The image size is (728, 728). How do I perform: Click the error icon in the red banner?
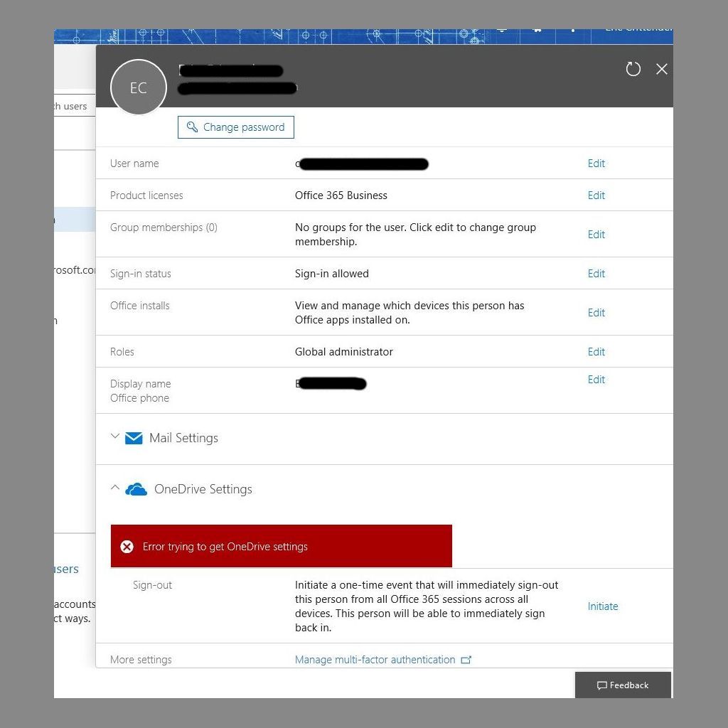(x=127, y=547)
